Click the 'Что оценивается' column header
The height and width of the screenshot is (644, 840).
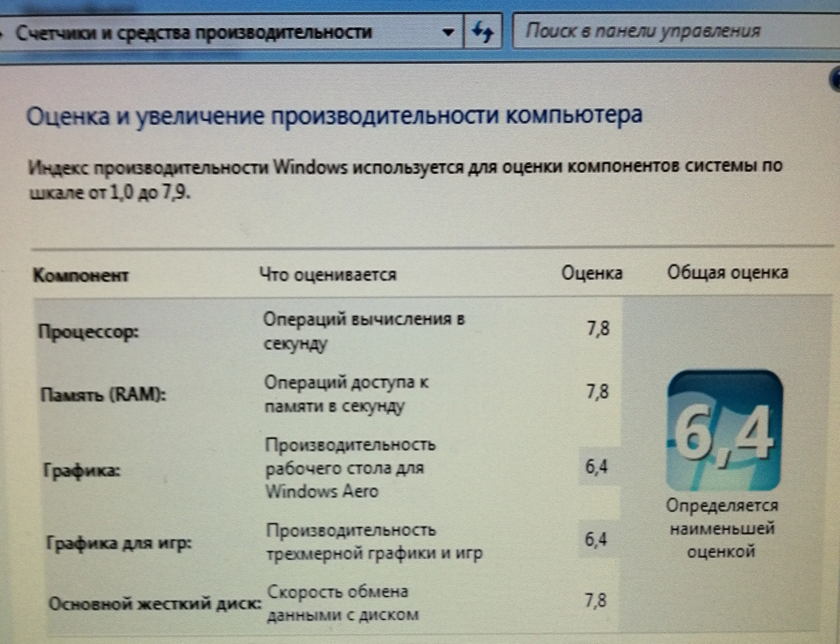(x=328, y=275)
